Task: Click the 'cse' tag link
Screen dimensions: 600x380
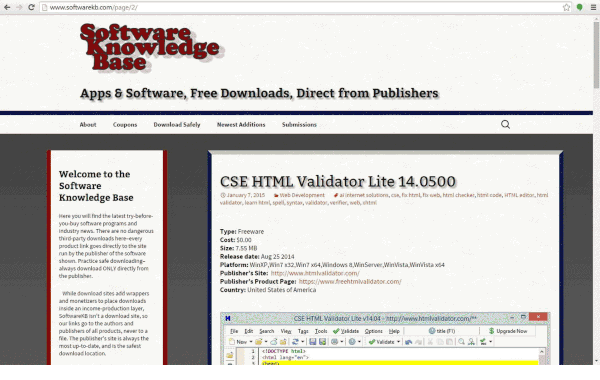Action: point(395,195)
